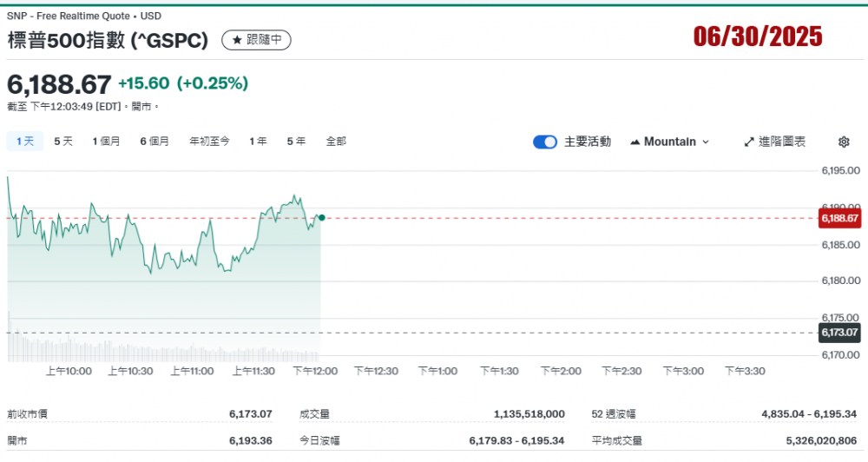Click the expand arrows icon for advanced chart

click(749, 142)
